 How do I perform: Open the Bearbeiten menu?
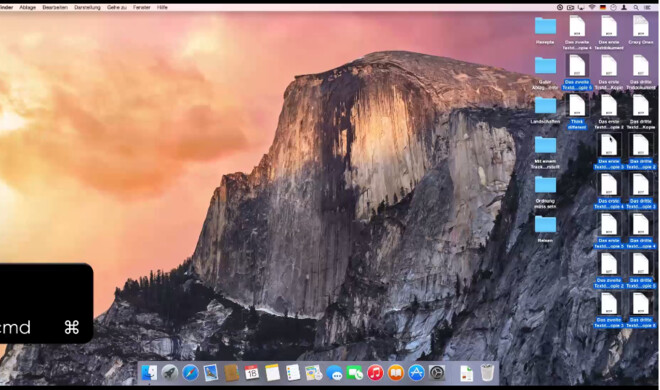pyautogui.click(x=55, y=7)
